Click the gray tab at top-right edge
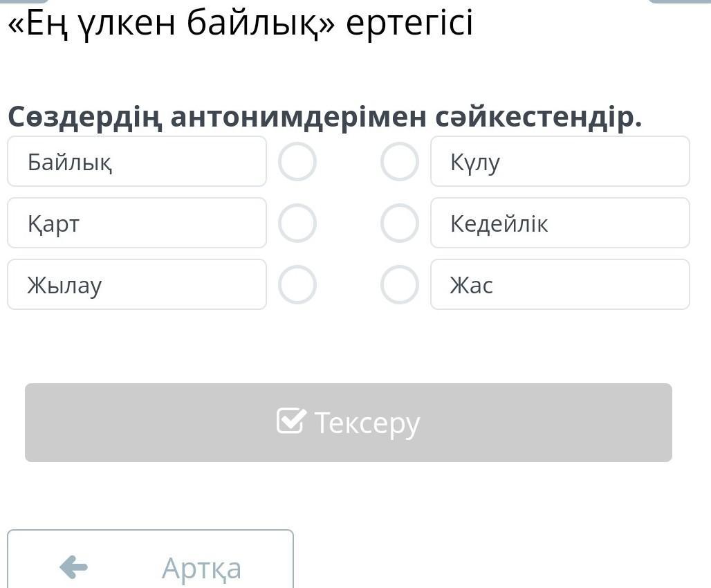The height and width of the screenshot is (588, 711). pyautogui.click(x=679, y=2)
